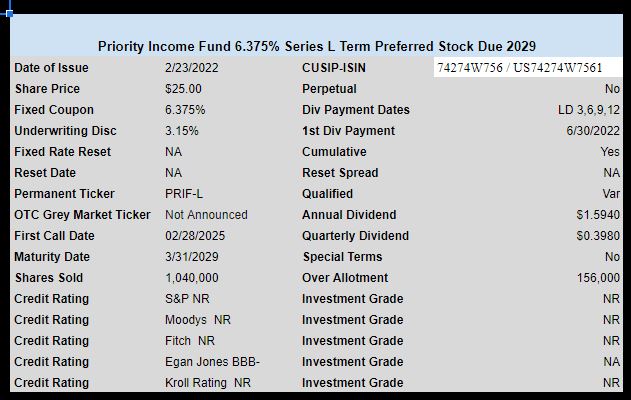Click the blue crosshair handle at the table's corner
Screen dimensions: 631x400
click(x=9, y=13)
